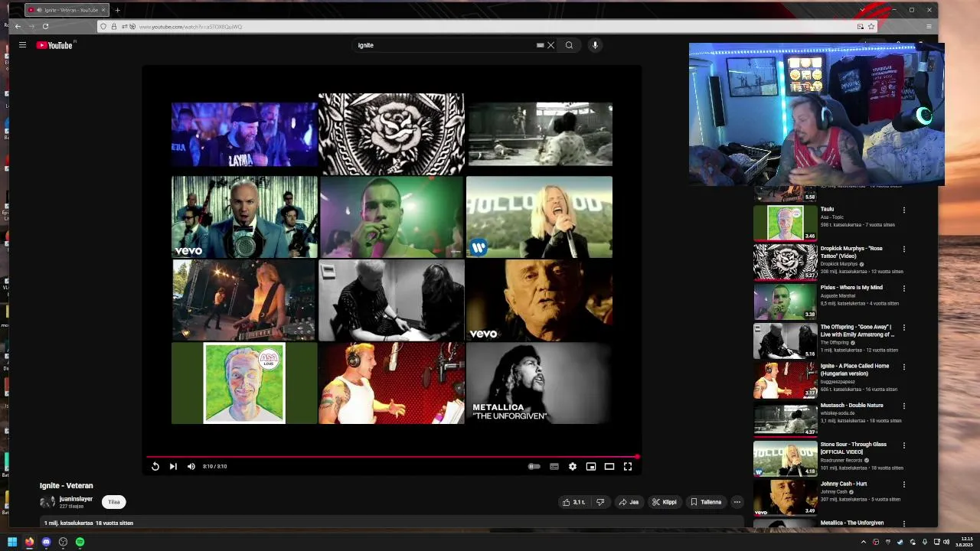Open Metallica The Unforgiven end-screen thumbnail
The width and height of the screenshot is (980, 551).
point(539,383)
